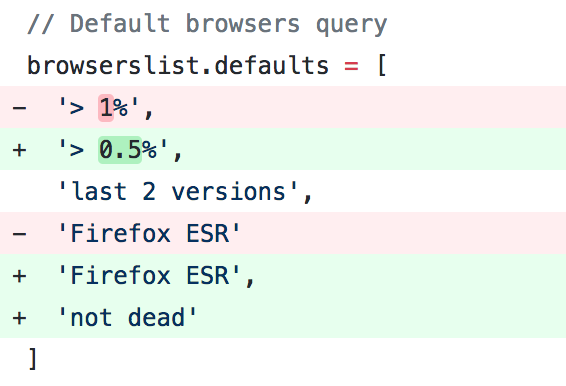Click the 'last 2 versions' string

point(185,191)
